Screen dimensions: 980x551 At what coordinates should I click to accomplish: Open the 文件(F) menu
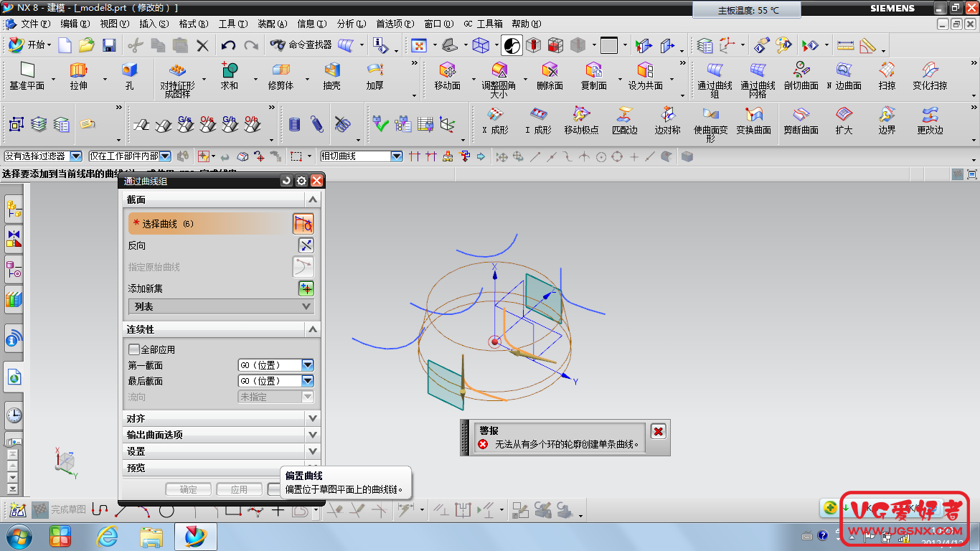(35, 24)
